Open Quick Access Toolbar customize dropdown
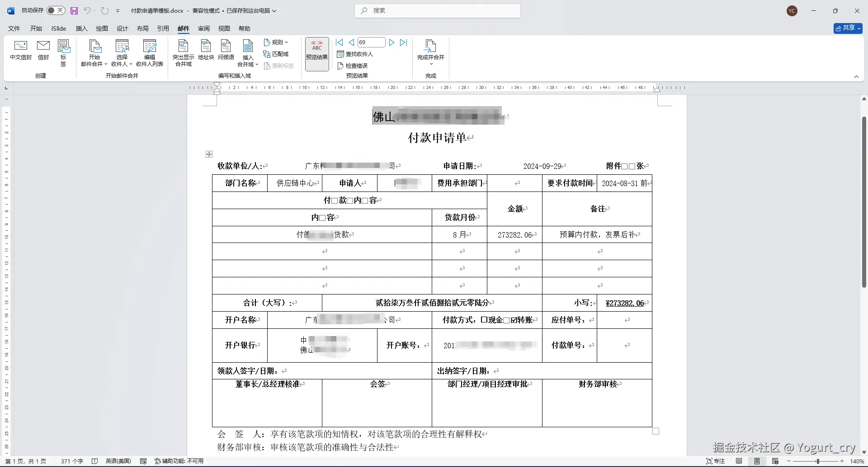 point(118,10)
